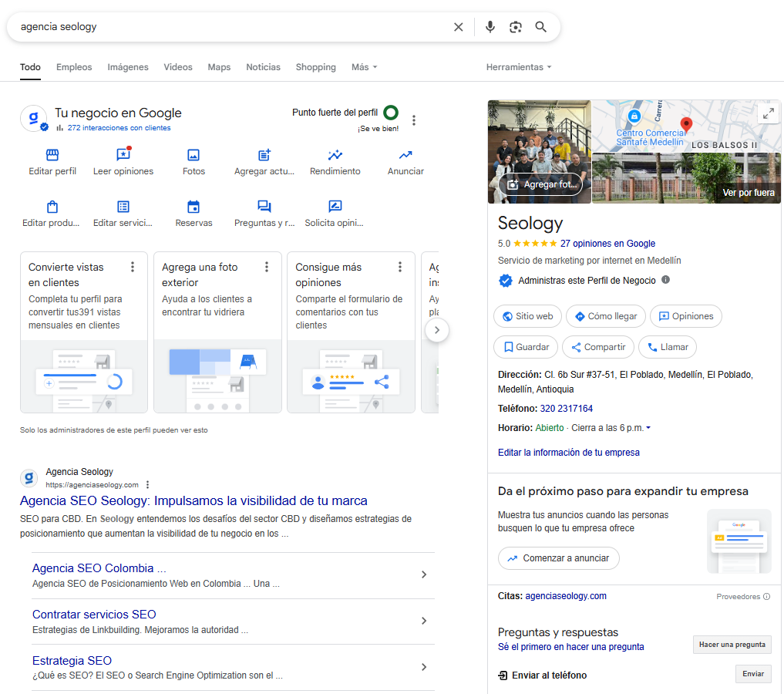Open options menu on Convierte vistas card
The image size is (784, 694).
point(133,267)
